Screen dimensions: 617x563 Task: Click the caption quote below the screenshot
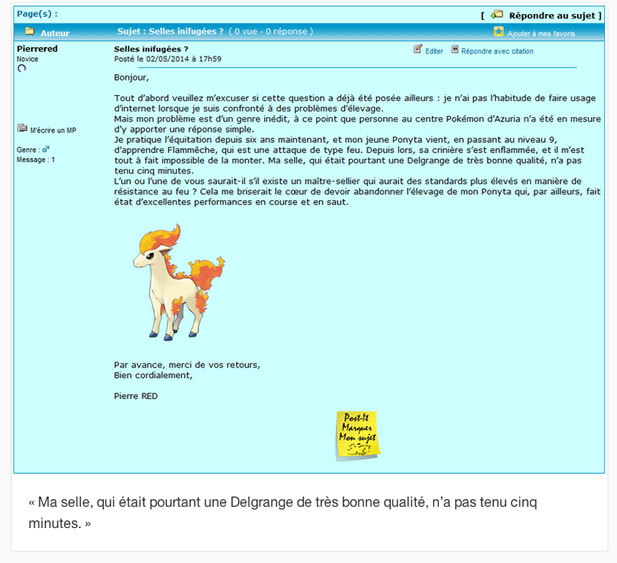click(283, 513)
